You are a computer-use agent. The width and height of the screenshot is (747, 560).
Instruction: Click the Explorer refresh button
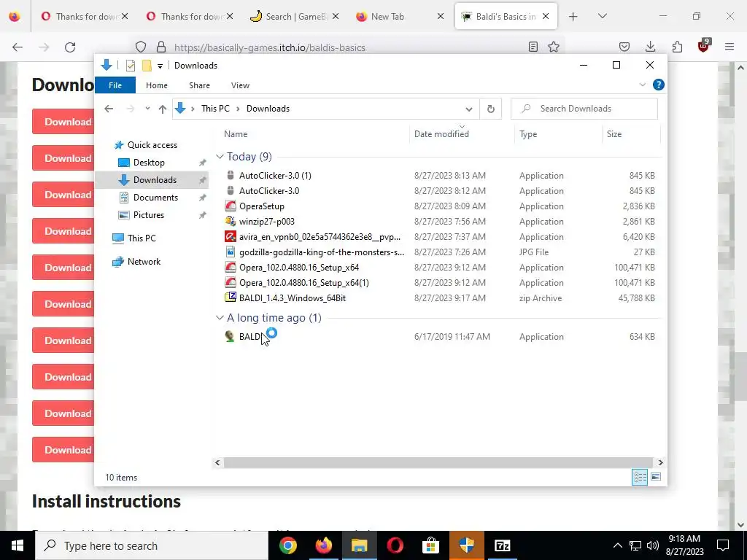(x=491, y=109)
